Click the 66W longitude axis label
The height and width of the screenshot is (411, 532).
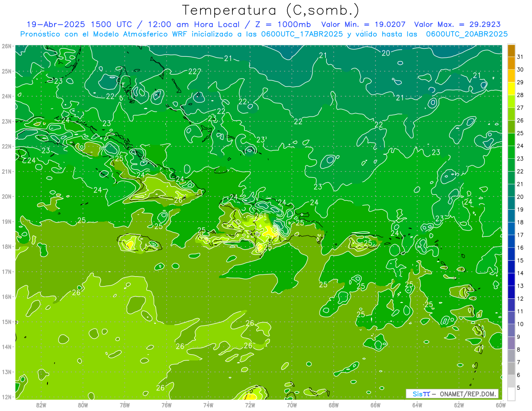tap(376, 405)
